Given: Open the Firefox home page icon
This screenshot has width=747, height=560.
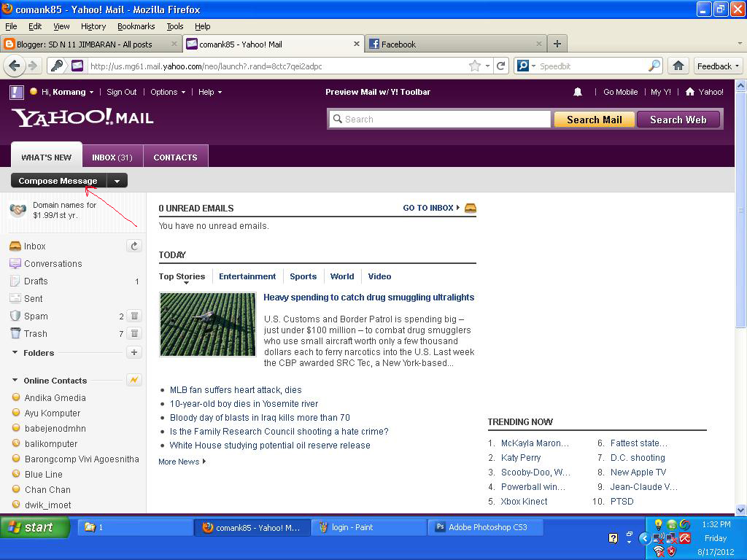Looking at the screenshot, I should pos(678,66).
